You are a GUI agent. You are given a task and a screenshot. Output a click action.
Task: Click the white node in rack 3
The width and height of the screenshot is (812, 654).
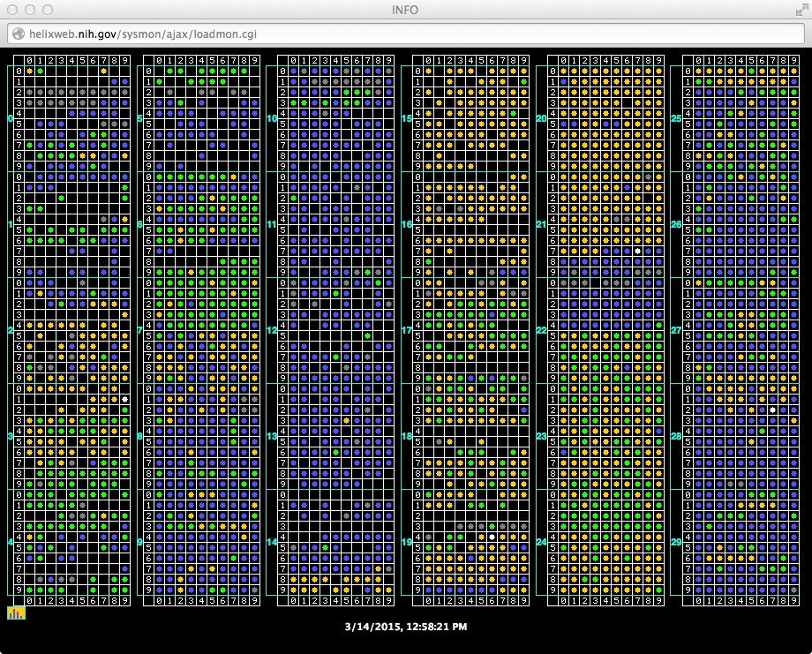pyautogui.click(x=124, y=399)
